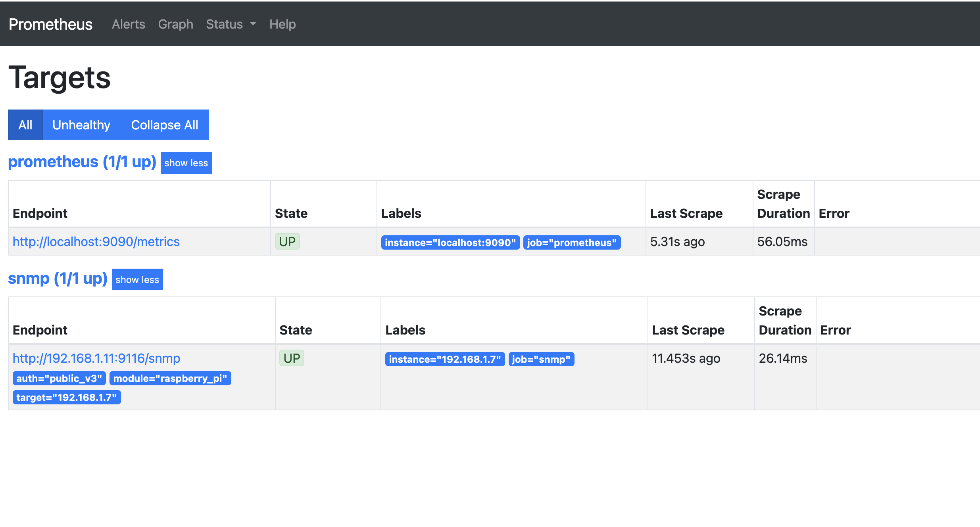Image resolution: width=980 pixels, height=527 pixels.
Task: Collapse snmp job with show less
Action: (137, 279)
